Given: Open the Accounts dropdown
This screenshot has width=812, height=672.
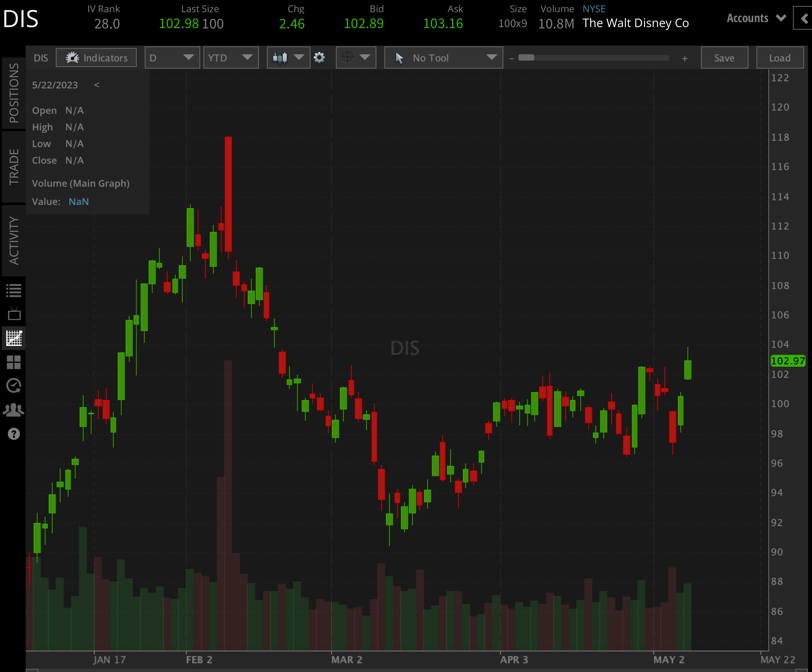Looking at the screenshot, I should [x=755, y=18].
